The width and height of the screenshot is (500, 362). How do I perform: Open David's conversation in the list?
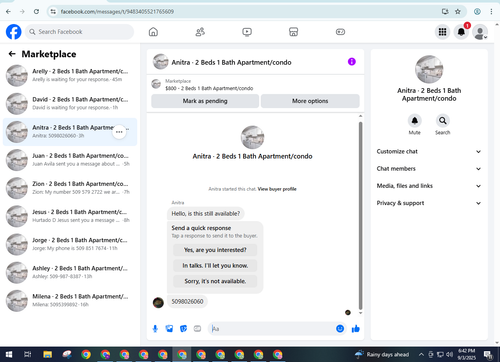coord(70,104)
